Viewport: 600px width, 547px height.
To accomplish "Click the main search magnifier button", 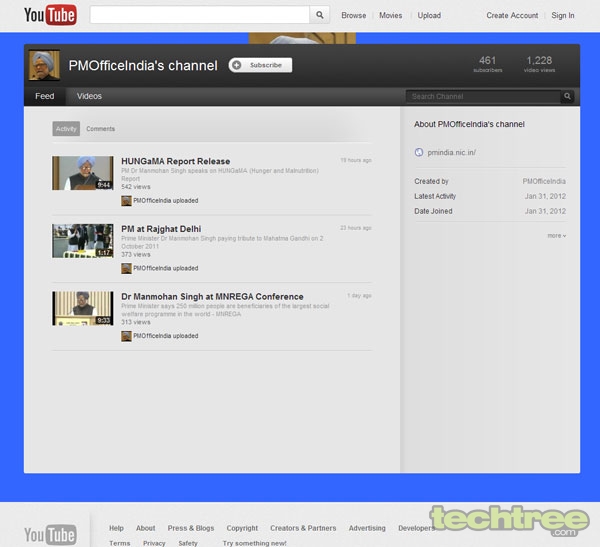I will tap(320, 15).
